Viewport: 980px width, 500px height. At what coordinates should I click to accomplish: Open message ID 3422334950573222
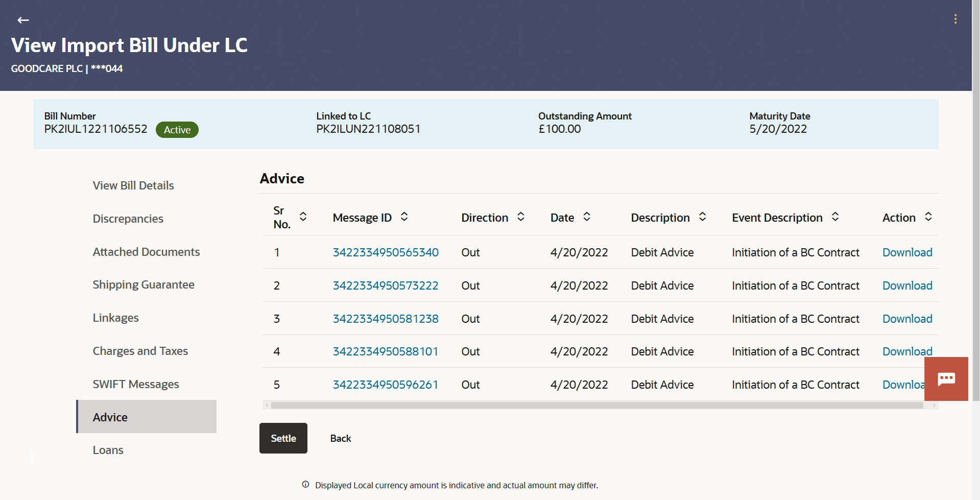(x=386, y=285)
